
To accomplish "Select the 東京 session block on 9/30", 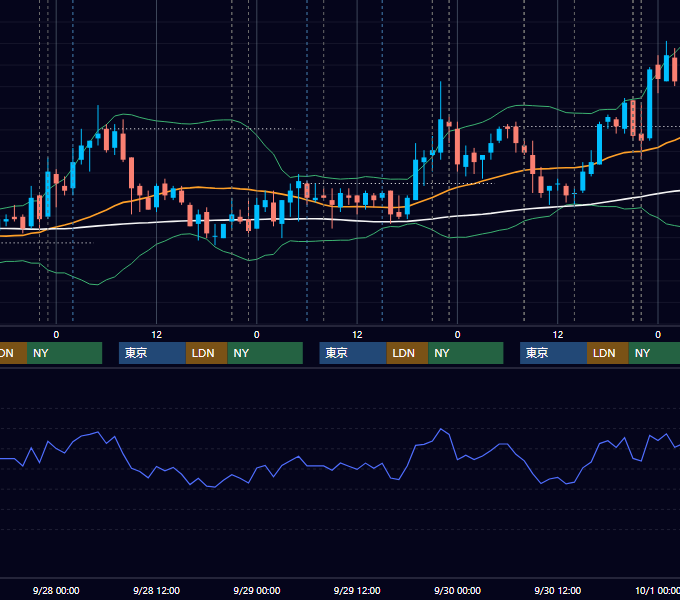I will pyautogui.click(x=553, y=353).
